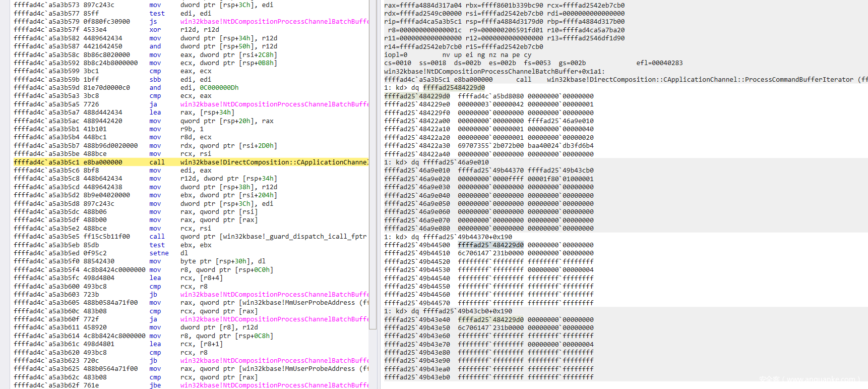The height and width of the screenshot is (389, 868).
Task: Click highlighted address ffffad25`484229d0 in first dump
Action: click(417, 96)
